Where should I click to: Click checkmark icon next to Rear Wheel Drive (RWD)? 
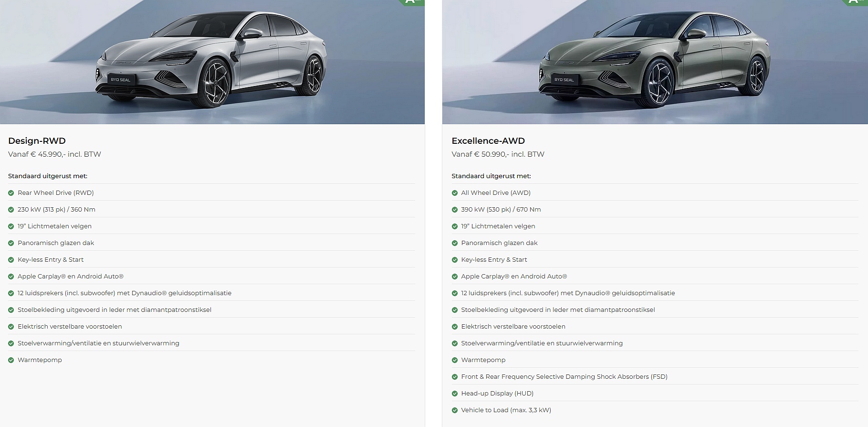click(x=11, y=193)
